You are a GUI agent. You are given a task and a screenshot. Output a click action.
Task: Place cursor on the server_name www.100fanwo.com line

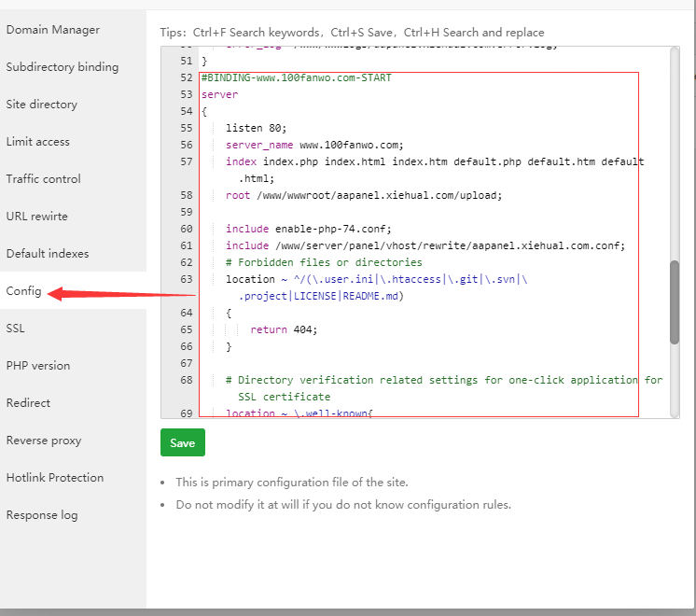tap(313, 145)
